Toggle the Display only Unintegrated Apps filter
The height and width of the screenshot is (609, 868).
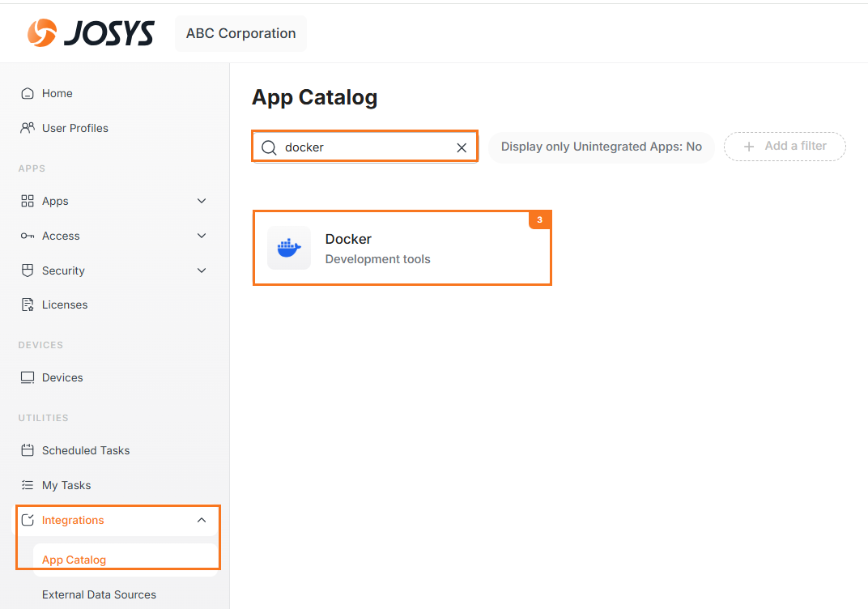click(601, 147)
